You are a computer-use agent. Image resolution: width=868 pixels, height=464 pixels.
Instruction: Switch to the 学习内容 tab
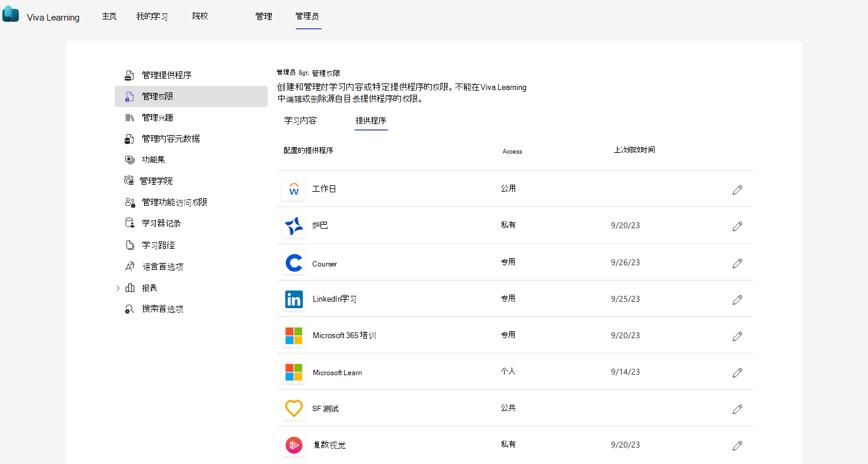click(301, 121)
